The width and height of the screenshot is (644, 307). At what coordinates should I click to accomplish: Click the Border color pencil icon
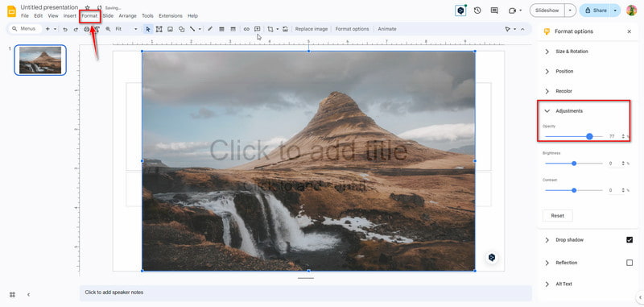[x=210, y=29]
